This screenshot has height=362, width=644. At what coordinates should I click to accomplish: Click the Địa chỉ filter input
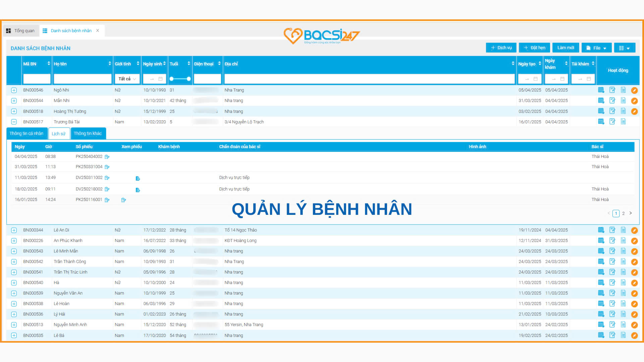click(369, 79)
